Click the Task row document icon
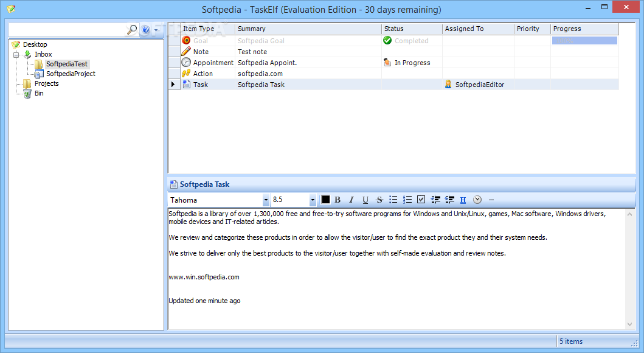The height and width of the screenshot is (353, 644). tap(187, 84)
